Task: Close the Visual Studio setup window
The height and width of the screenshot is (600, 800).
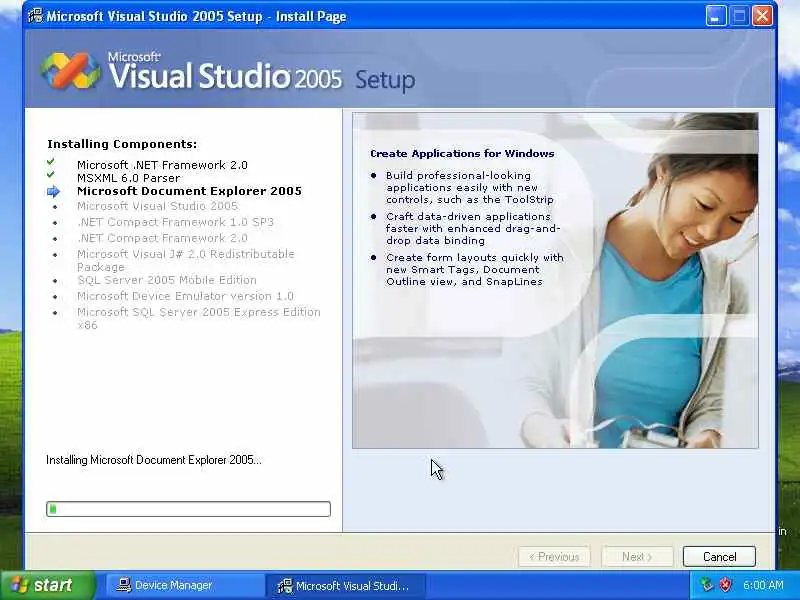Action: 763,16
